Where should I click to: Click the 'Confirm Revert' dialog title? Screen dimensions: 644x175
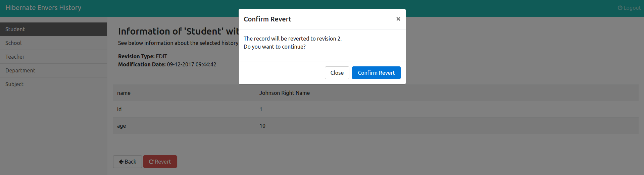[x=267, y=19]
